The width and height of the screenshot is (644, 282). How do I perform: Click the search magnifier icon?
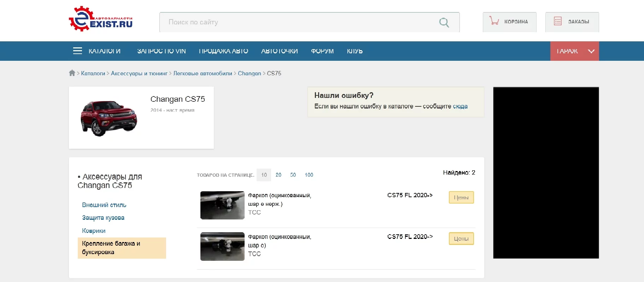[x=444, y=23]
